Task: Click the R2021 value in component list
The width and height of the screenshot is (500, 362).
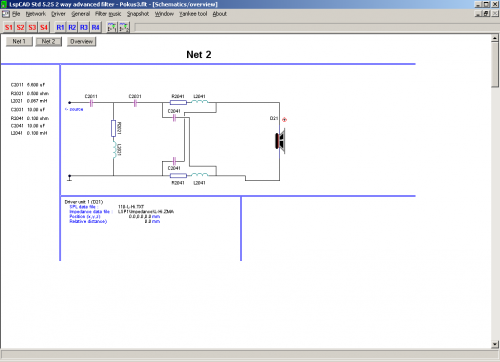Action: 38,93
